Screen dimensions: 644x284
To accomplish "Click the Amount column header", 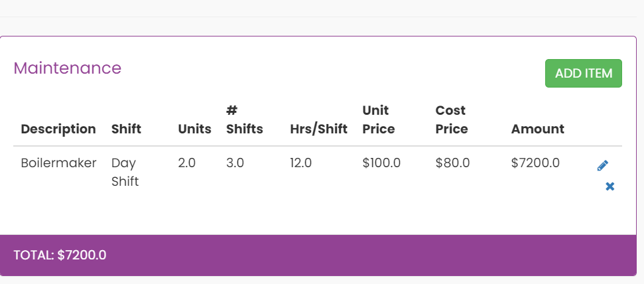I will (538, 129).
